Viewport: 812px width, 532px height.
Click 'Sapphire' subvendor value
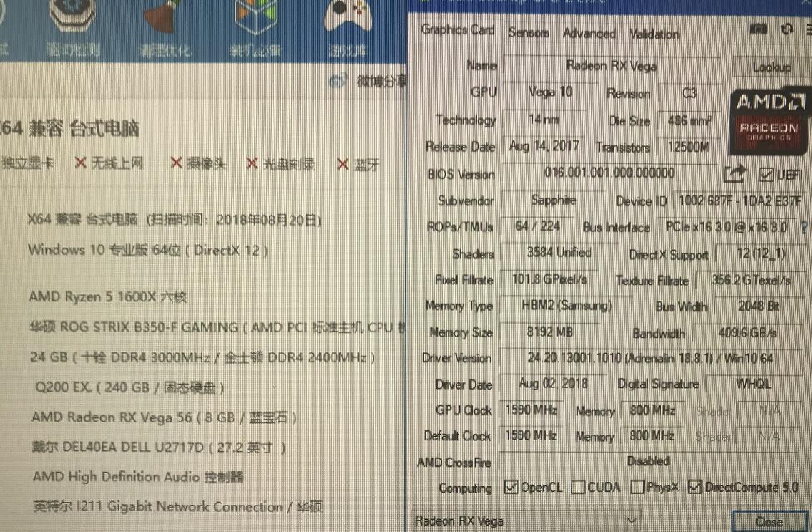click(x=553, y=200)
